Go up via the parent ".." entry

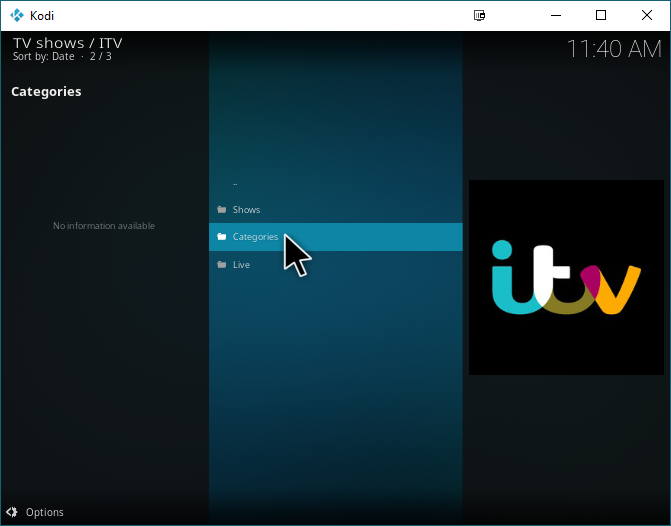coord(336,184)
